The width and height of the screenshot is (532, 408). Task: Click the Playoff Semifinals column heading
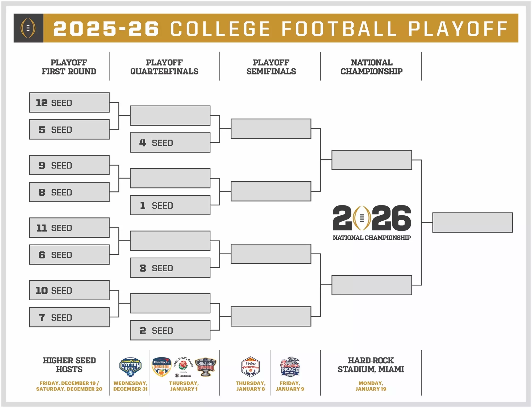tap(271, 67)
